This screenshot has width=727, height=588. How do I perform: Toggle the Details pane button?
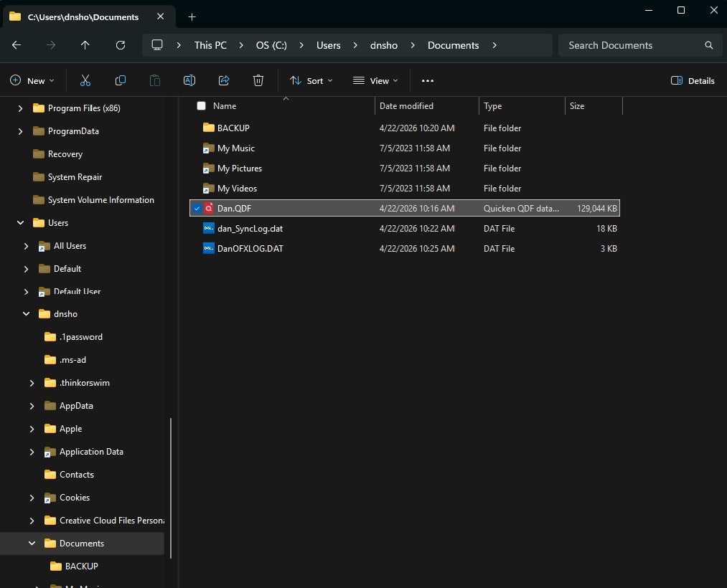693,81
